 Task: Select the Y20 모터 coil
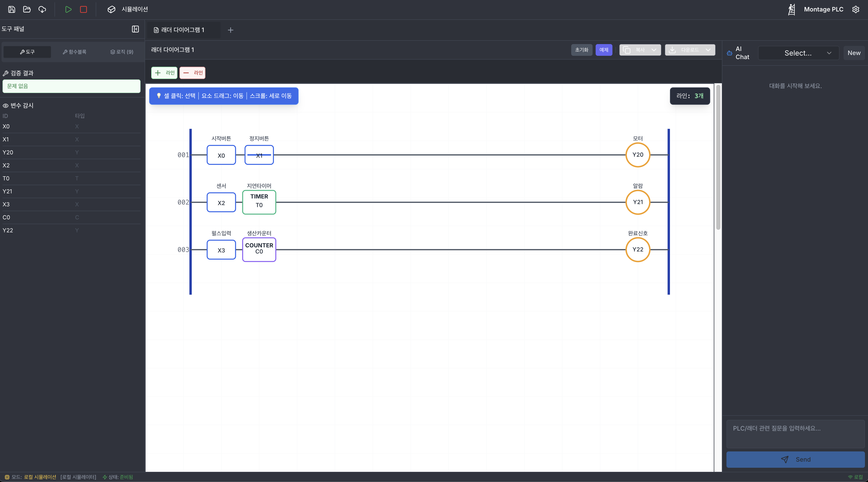pos(638,155)
